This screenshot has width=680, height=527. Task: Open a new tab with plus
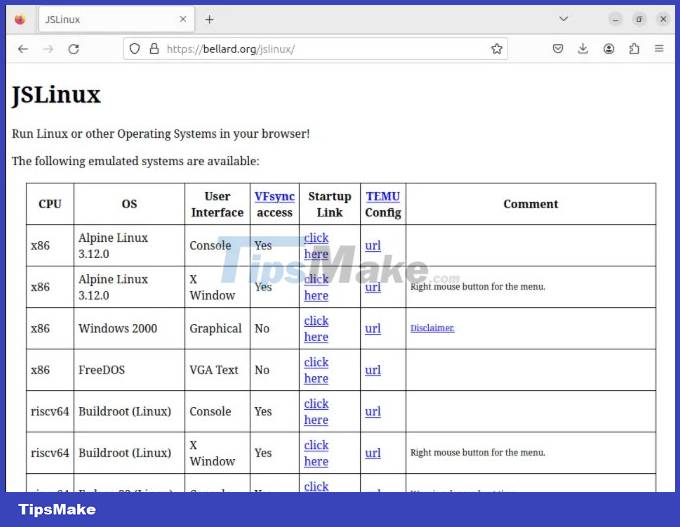click(209, 19)
